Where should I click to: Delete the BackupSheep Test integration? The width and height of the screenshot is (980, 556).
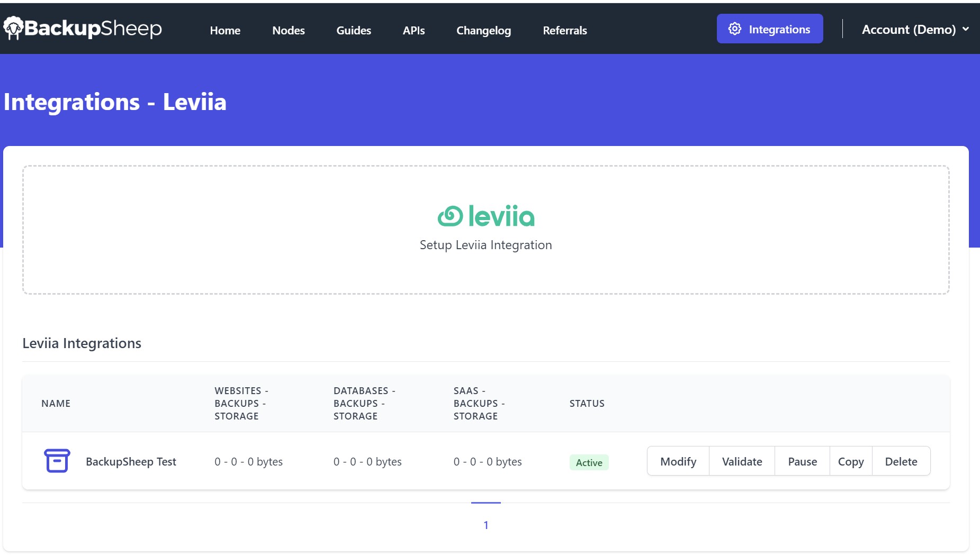point(901,461)
